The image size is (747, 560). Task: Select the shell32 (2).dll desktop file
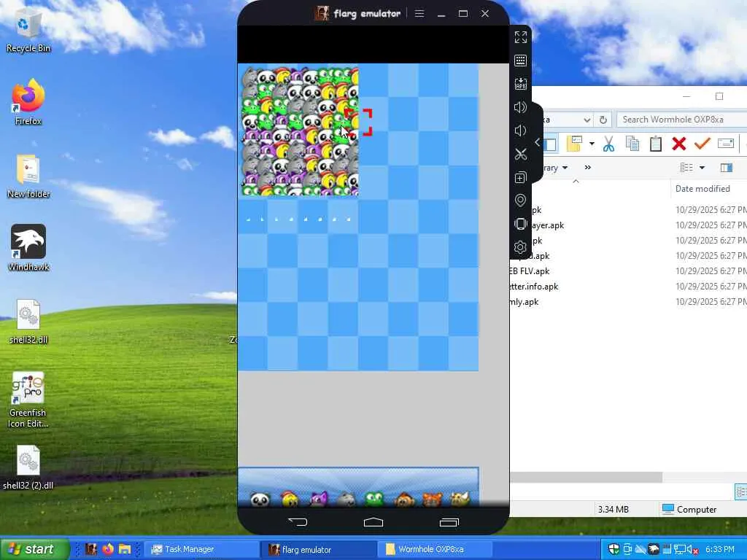[28, 467]
